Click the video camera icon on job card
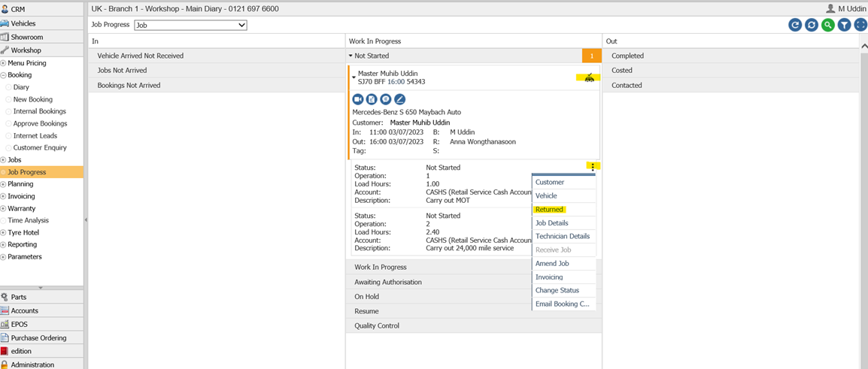This screenshot has height=369, width=868. pos(357,99)
